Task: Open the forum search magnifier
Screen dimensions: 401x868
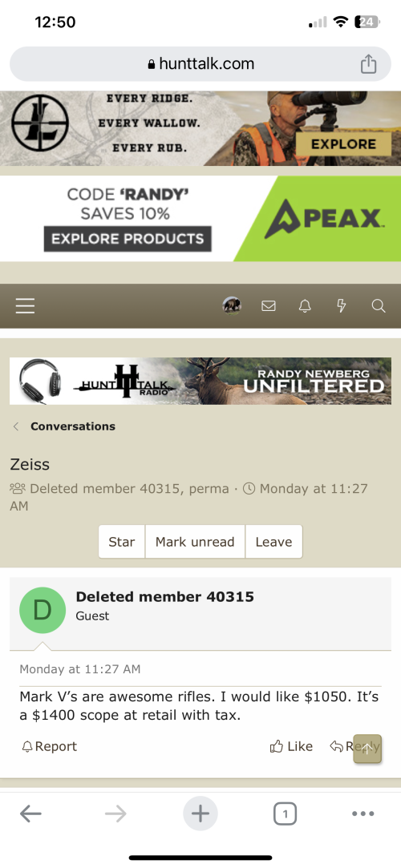Action: 379,305
